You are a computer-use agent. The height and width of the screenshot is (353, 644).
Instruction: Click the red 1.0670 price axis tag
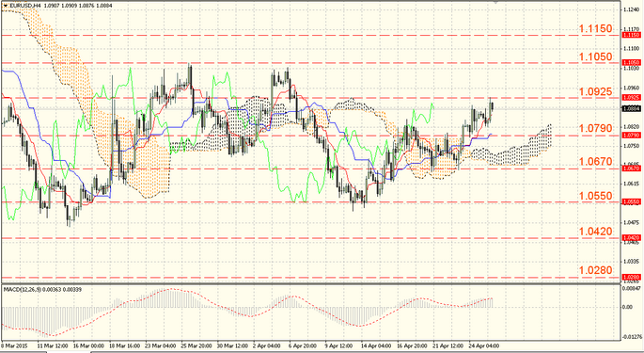click(631, 168)
